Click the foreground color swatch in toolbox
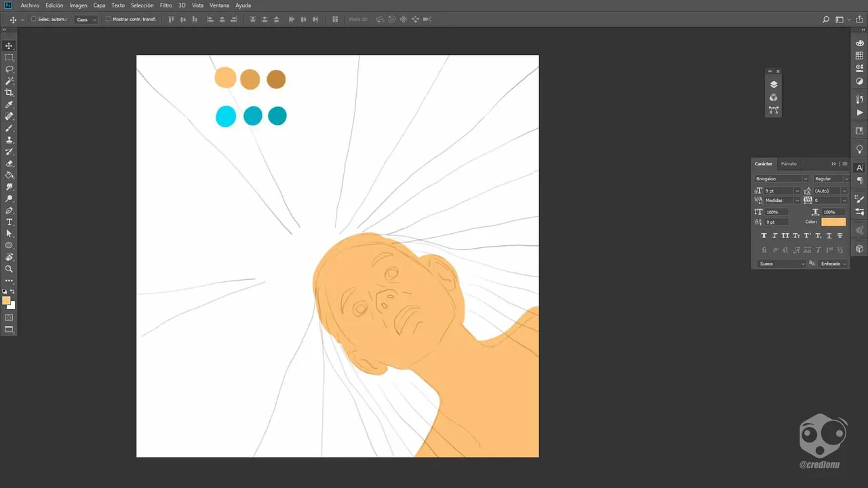The width and height of the screenshot is (868, 488). click(6, 300)
